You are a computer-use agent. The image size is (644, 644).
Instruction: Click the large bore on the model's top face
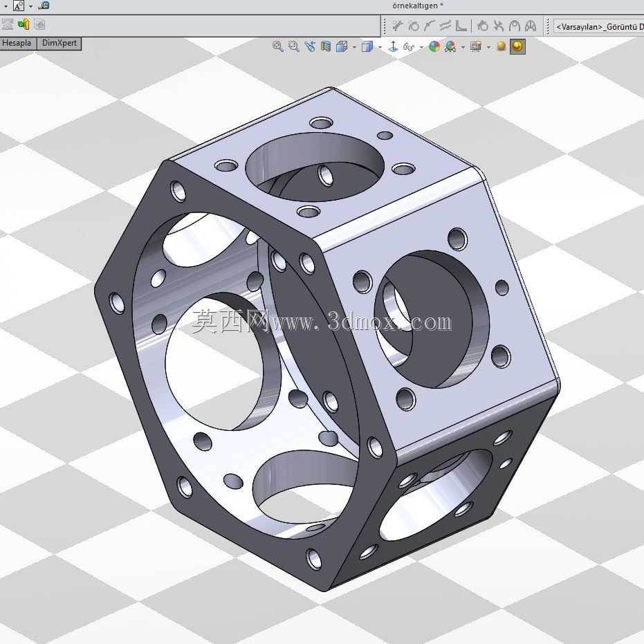point(315,166)
